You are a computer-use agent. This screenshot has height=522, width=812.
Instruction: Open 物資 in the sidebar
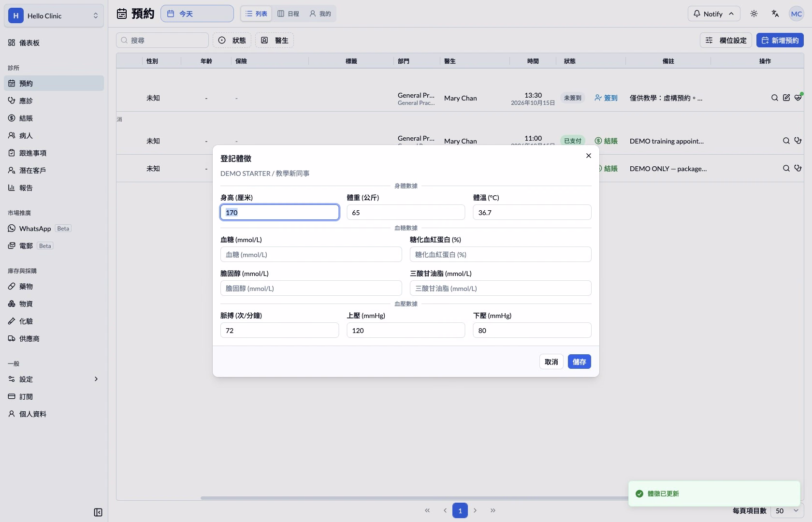click(54, 304)
